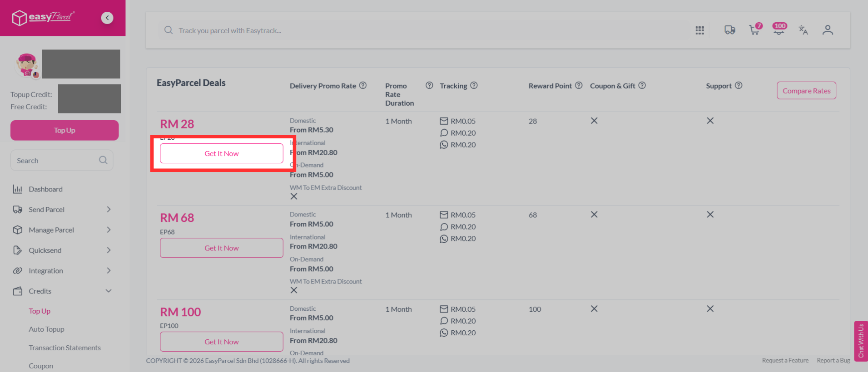868x372 pixels.
Task: Get the RM 28 deal now
Action: 222,153
